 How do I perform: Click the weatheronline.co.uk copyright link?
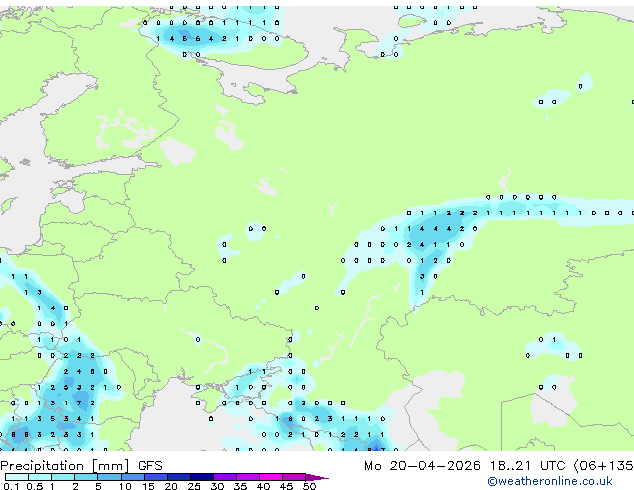[550, 481]
